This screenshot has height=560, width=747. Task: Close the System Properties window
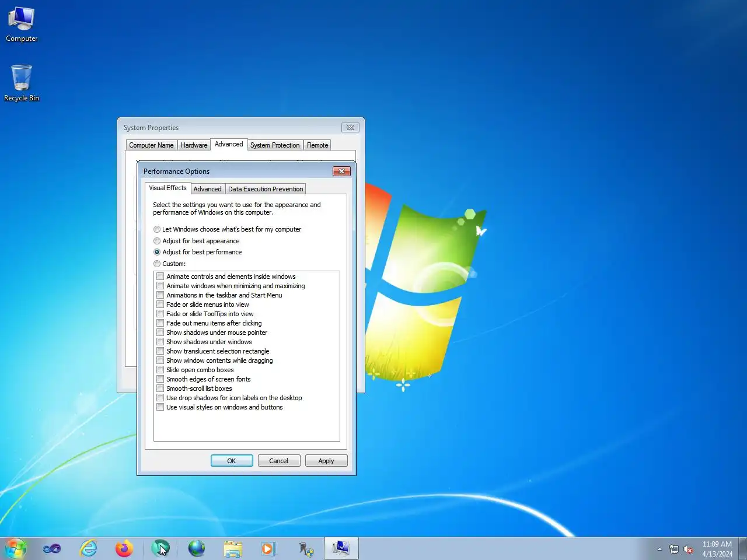click(x=350, y=127)
